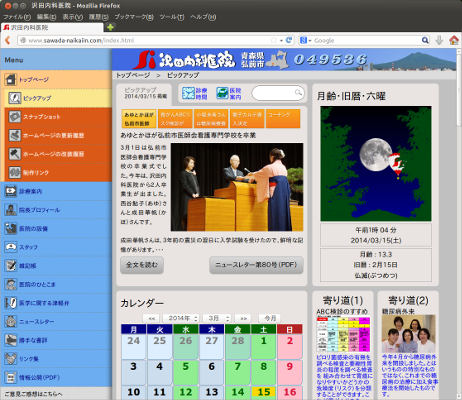Open the 2014年 year selector

coord(181,318)
